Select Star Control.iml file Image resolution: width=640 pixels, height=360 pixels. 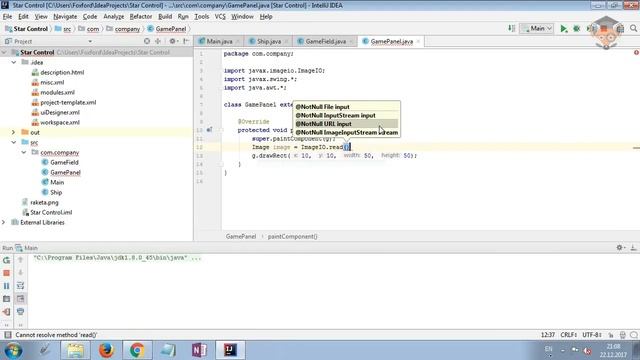pos(51,212)
